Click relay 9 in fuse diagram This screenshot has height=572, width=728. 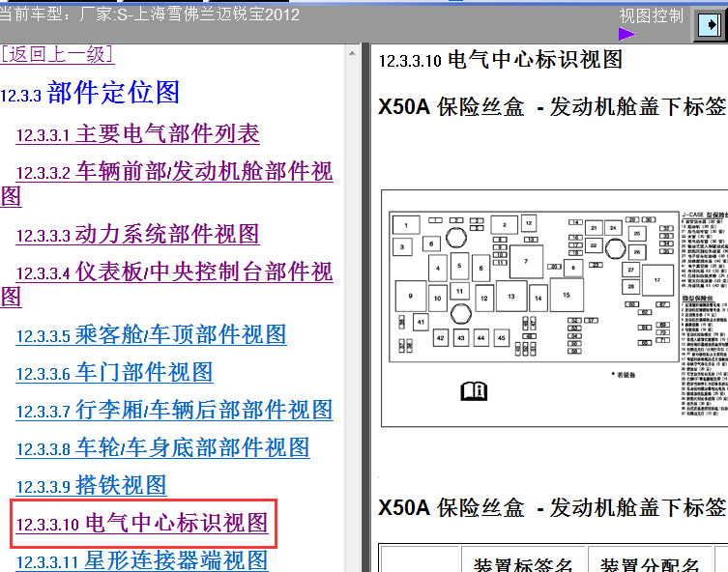pyautogui.click(x=411, y=296)
